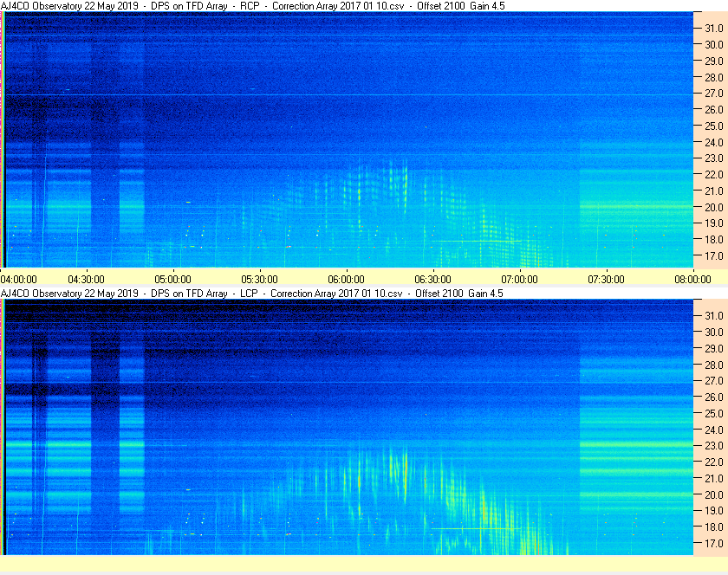Viewport: 728px width, 575px height.
Task: Click the 06:00:00 time axis label
Action: (x=347, y=280)
